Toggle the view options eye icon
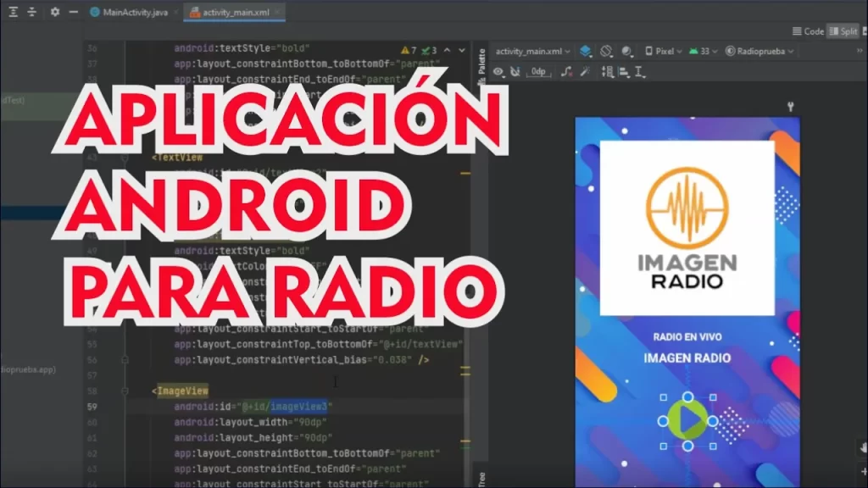Viewport: 868px width, 488px height. click(499, 72)
